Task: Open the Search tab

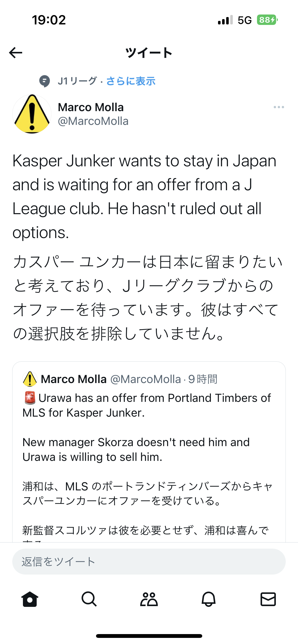Action: pyautogui.click(x=89, y=599)
